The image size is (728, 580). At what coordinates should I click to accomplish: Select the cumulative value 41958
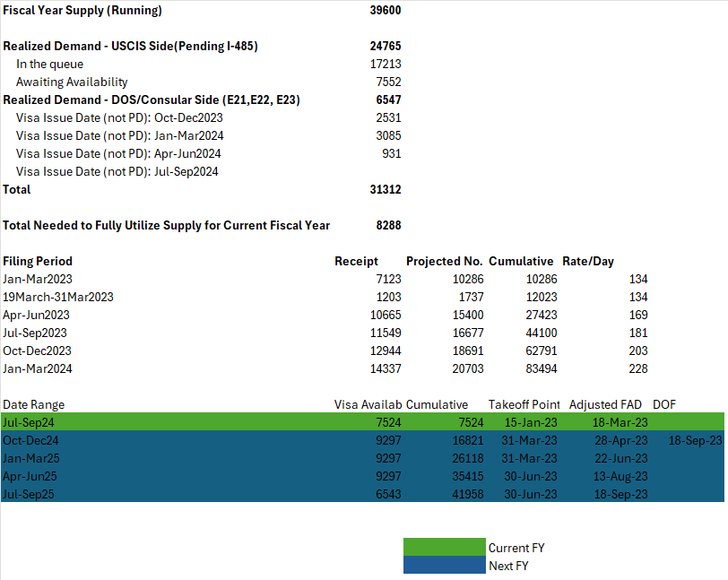(468, 495)
